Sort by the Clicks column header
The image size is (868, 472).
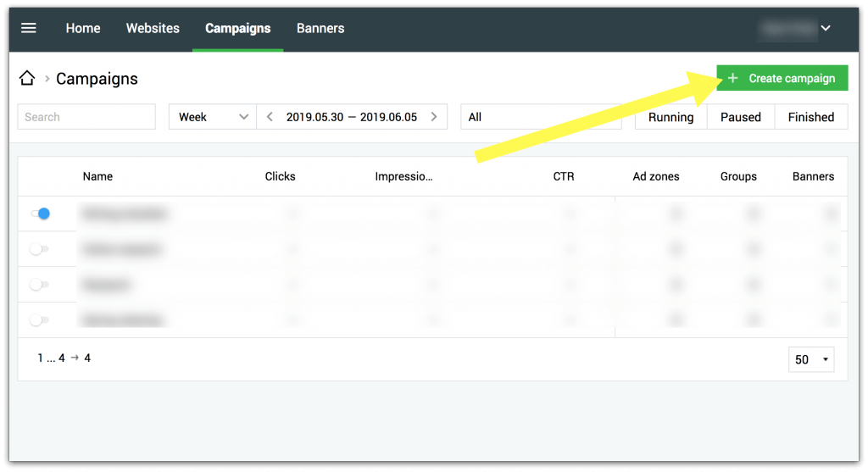(x=280, y=176)
